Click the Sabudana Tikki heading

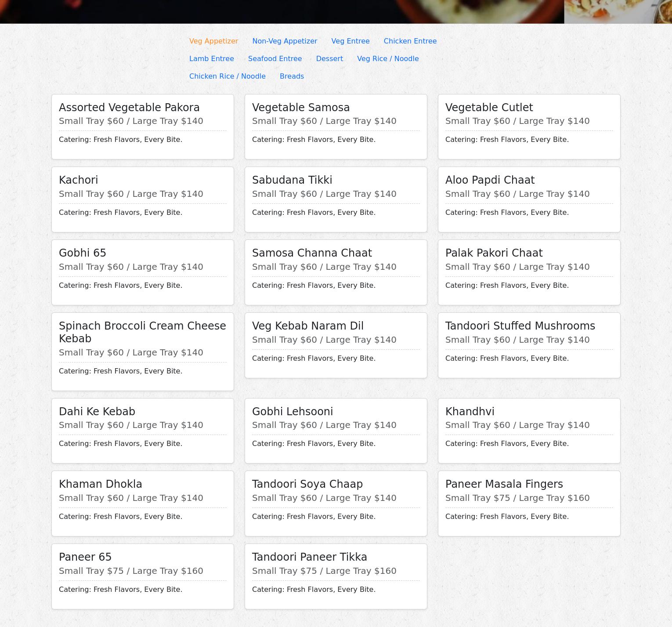point(292,180)
